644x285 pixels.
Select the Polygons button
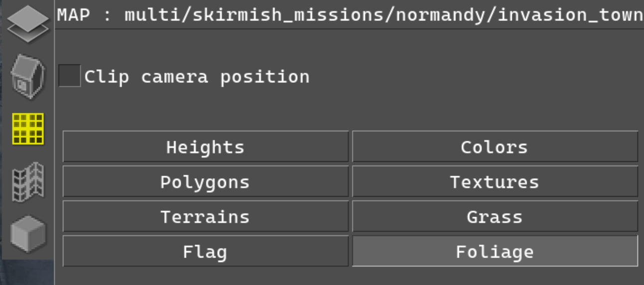[206, 182]
